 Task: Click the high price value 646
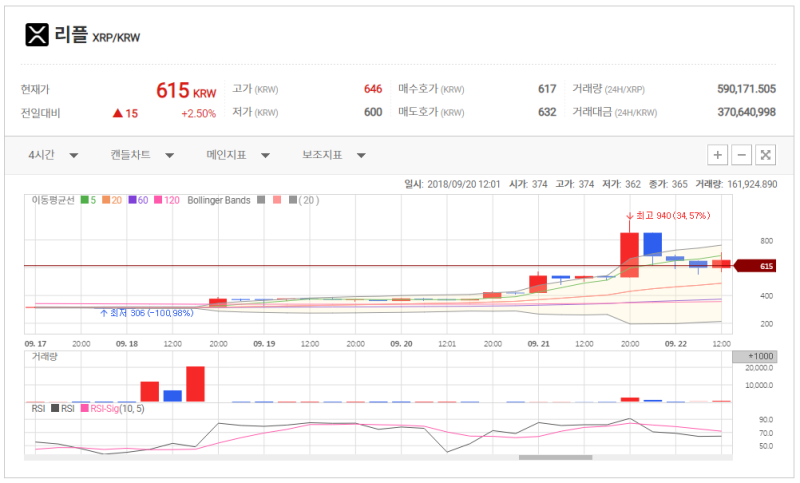[373, 89]
